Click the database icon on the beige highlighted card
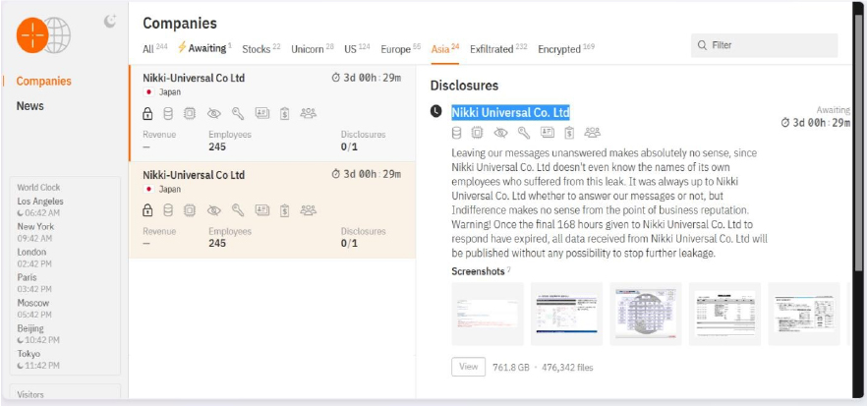The image size is (868, 407). [168, 210]
